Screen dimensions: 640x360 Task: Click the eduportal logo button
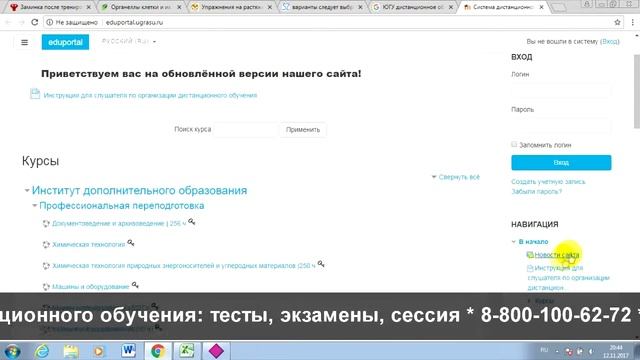(x=65, y=42)
